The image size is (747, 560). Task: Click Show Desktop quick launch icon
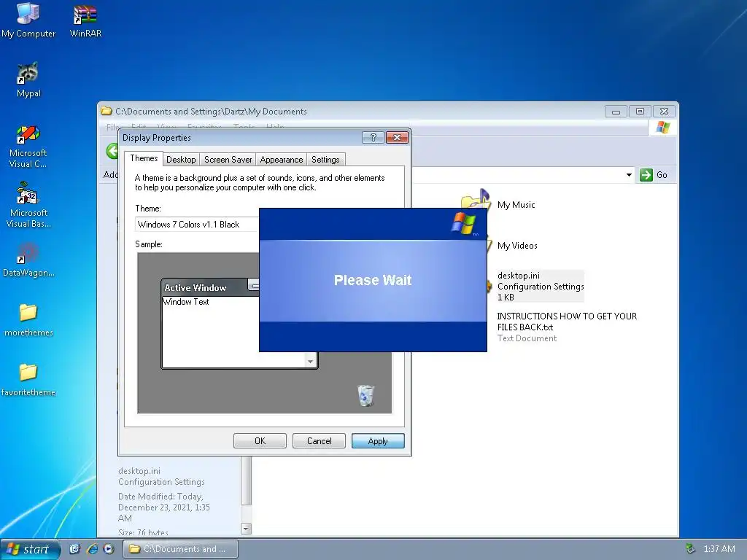75,549
